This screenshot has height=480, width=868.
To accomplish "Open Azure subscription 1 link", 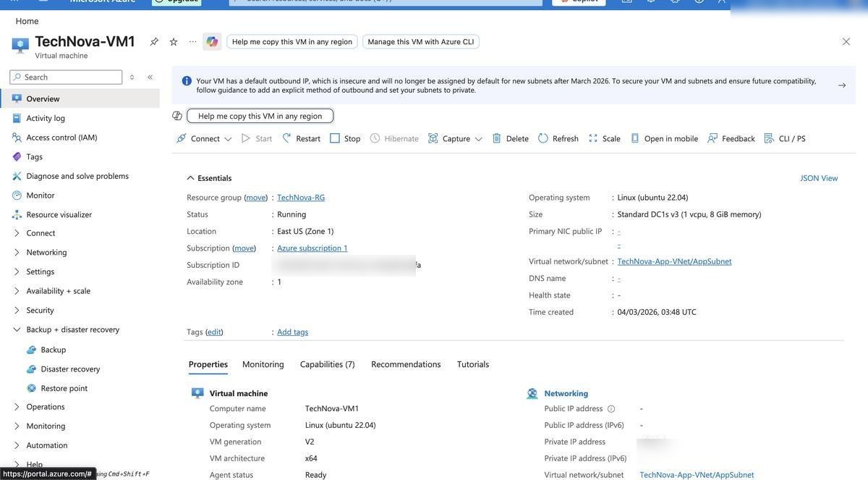I will (312, 248).
